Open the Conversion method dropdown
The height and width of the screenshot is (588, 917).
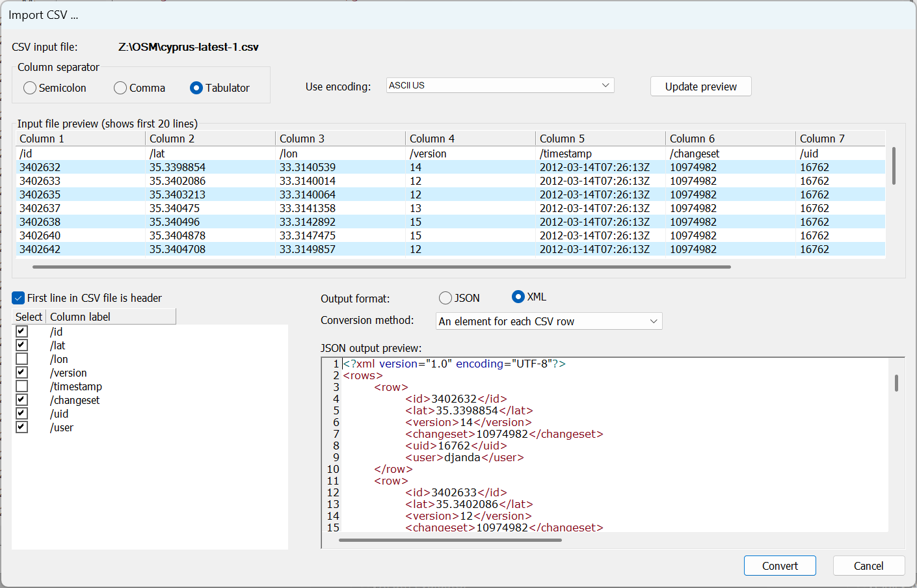pyautogui.click(x=549, y=321)
